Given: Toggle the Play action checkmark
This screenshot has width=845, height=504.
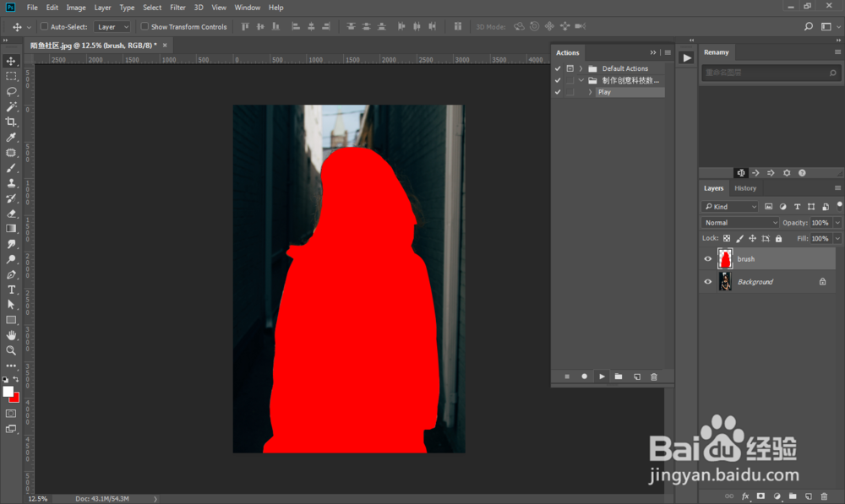Looking at the screenshot, I should pyautogui.click(x=558, y=92).
